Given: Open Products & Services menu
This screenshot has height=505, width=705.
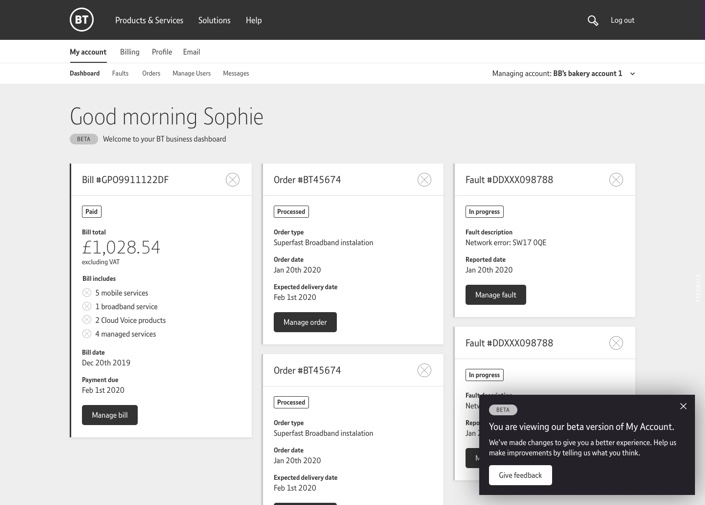Looking at the screenshot, I should click(x=149, y=20).
